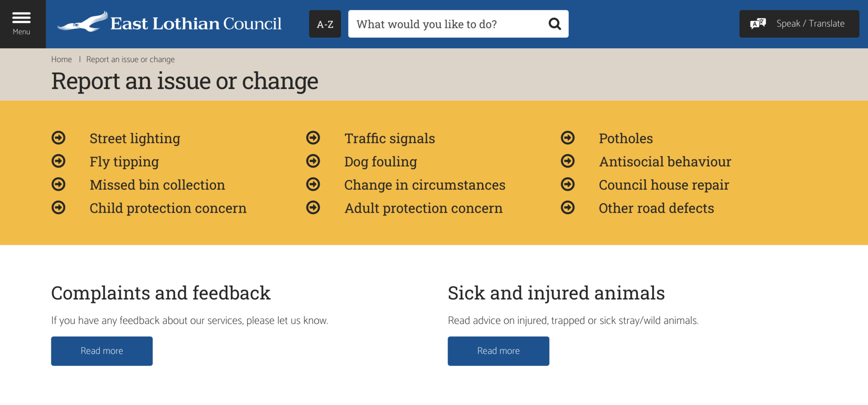Click arrow icon beside Street lighting

click(x=58, y=138)
